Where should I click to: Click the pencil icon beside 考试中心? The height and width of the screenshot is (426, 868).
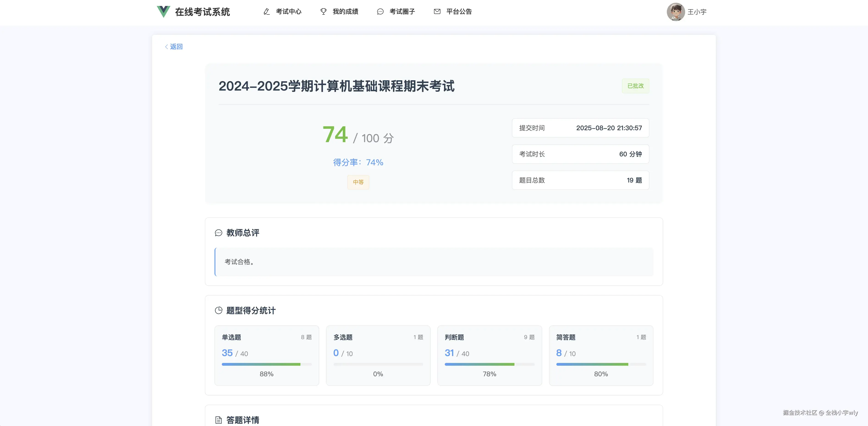(x=266, y=11)
